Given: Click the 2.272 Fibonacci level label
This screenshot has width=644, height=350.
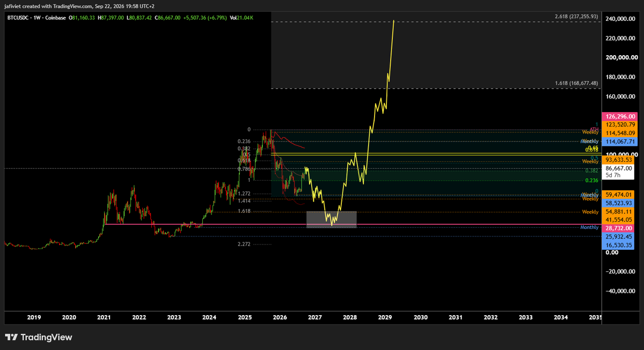Looking at the screenshot, I should [x=244, y=244].
